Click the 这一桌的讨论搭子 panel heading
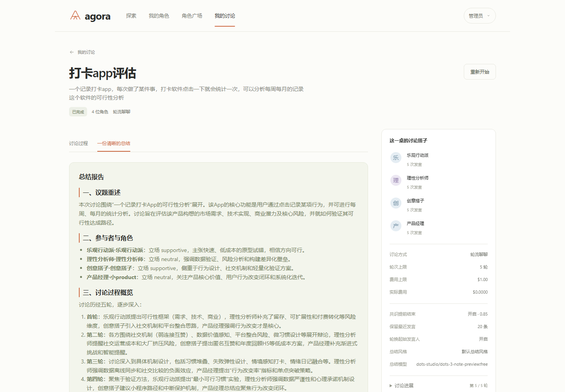This screenshot has height=392, width=565. pyautogui.click(x=408, y=140)
